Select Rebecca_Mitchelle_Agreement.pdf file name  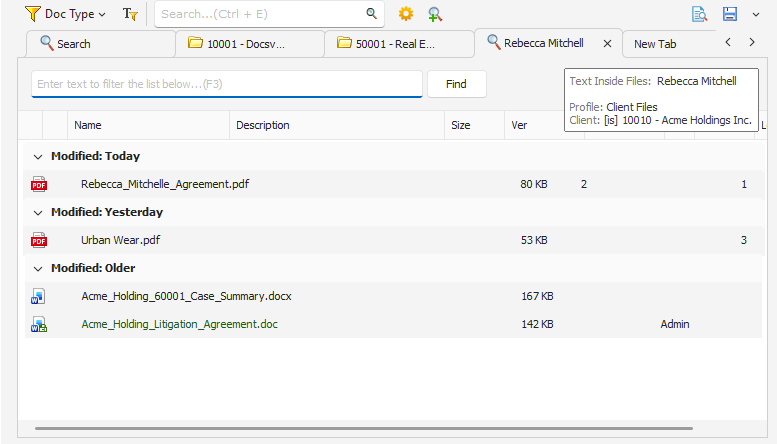pos(165,184)
